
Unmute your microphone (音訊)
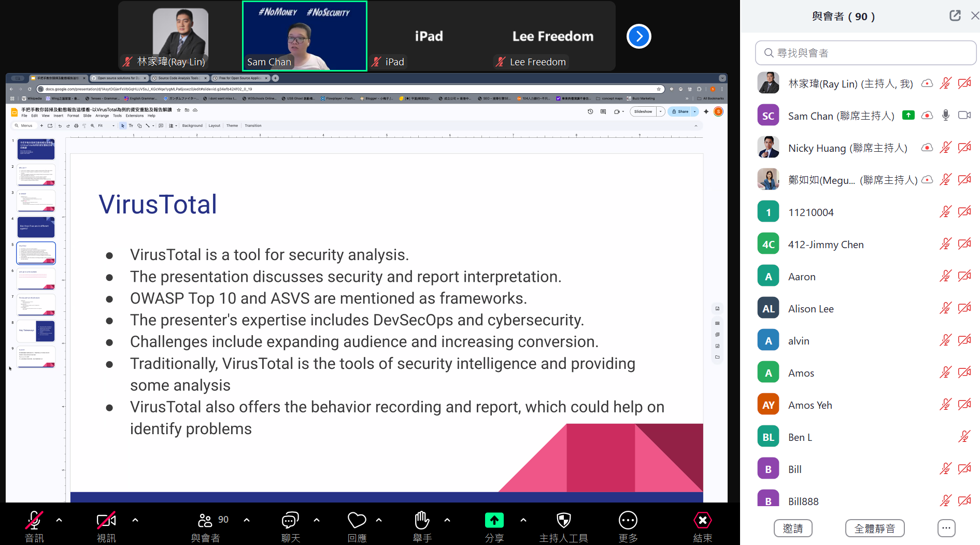[x=34, y=520]
